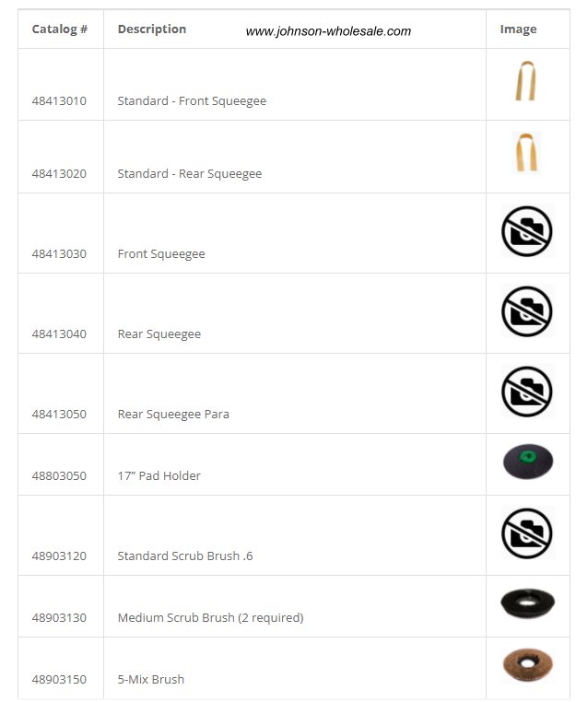Click the Medium Scrub Brush black image
The width and height of the screenshot is (588, 702).
click(527, 603)
